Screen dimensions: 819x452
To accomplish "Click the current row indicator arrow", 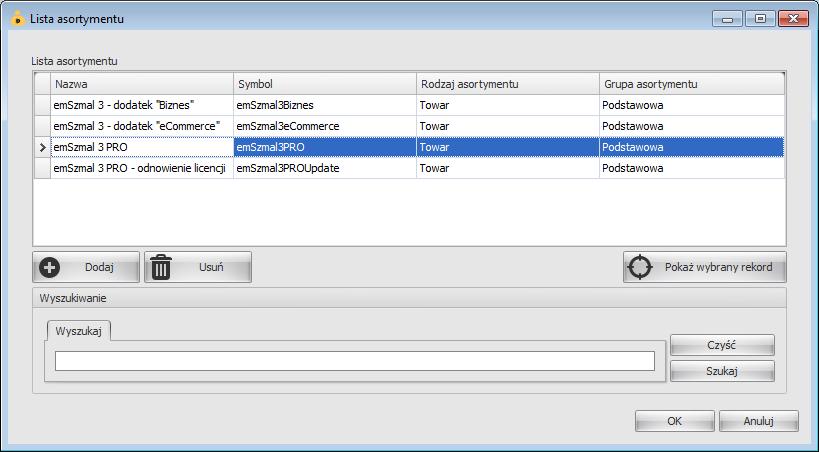I will [x=42, y=147].
